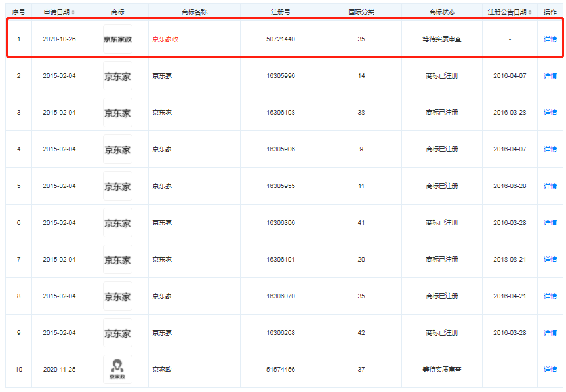Click publication date 2016-04-21
Screen dimensions: 566x392
coord(510,296)
